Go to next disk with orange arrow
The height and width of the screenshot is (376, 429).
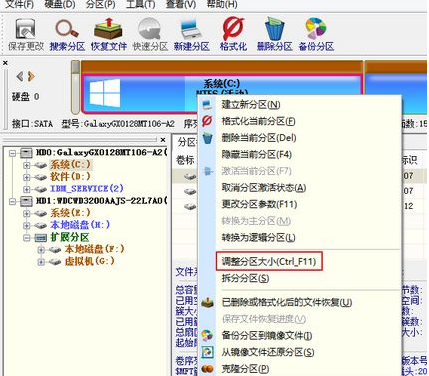31,77
